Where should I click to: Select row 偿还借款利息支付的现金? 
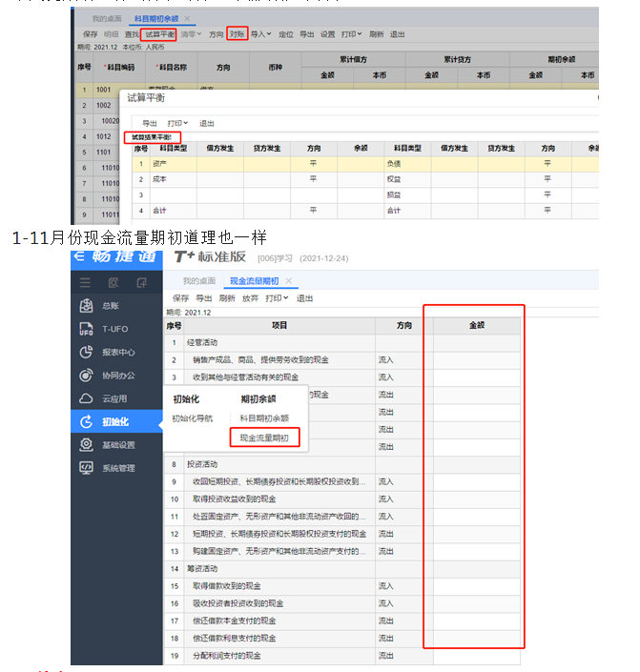pos(342,638)
